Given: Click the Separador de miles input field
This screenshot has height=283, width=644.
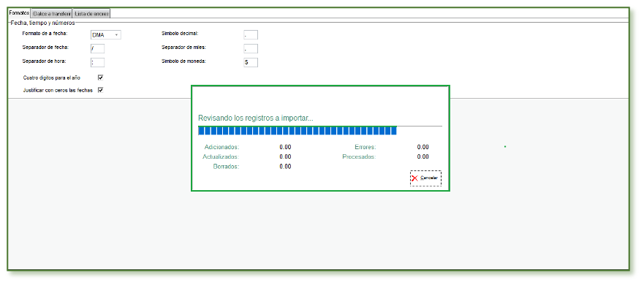Looking at the screenshot, I should [x=251, y=49].
